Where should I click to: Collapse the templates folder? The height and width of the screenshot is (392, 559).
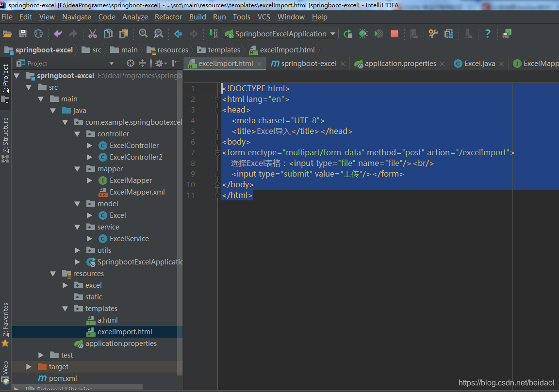tap(65, 308)
